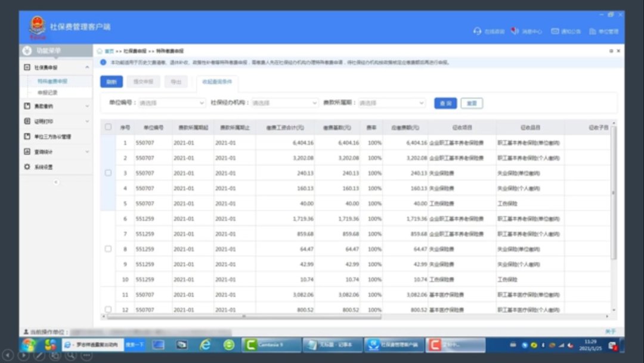Open the 费款所属期 dropdown
Image resolution: width=644 pixels, height=363 pixels.
(x=392, y=103)
